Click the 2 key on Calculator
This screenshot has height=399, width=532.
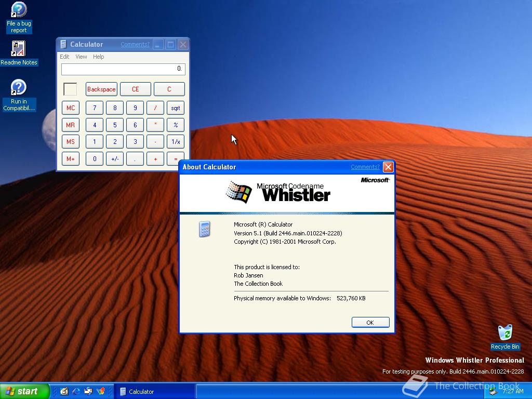pyautogui.click(x=115, y=141)
